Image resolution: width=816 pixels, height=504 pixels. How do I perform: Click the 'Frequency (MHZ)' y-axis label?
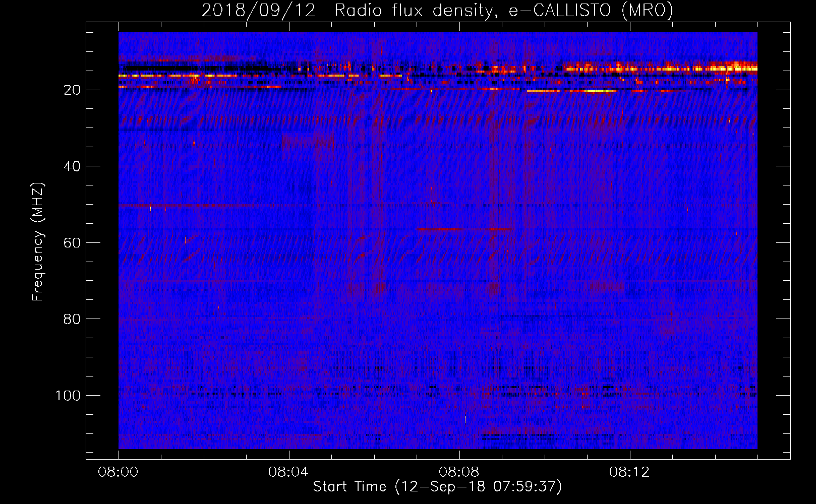(38, 241)
